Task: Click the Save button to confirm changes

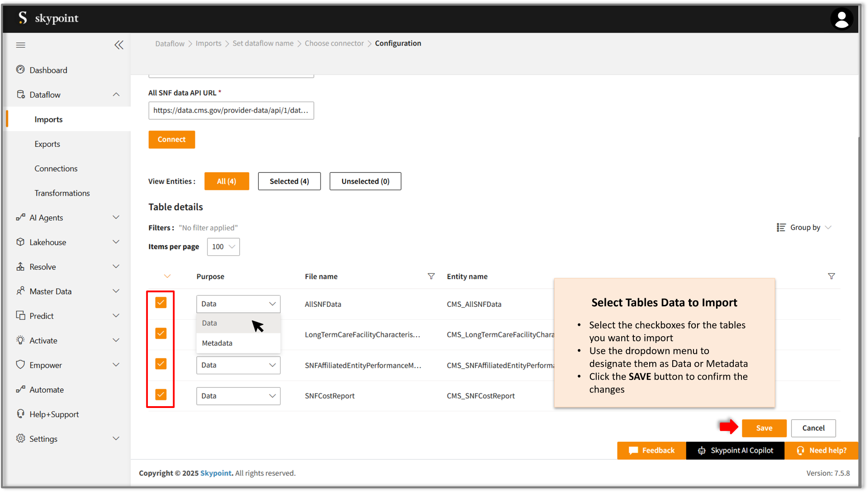Action: 764,428
